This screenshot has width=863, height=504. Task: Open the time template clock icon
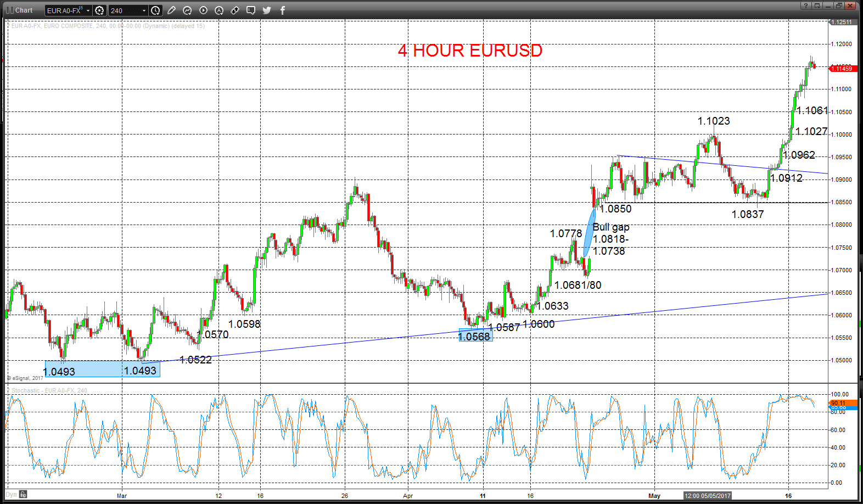tap(156, 10)
